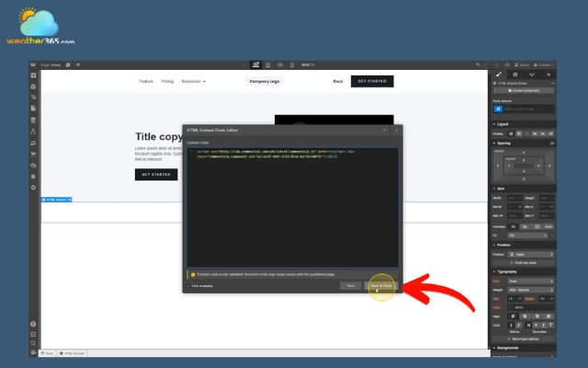Open the Assets panel
This screenshot has width=588, height=368.
point(33,166)
